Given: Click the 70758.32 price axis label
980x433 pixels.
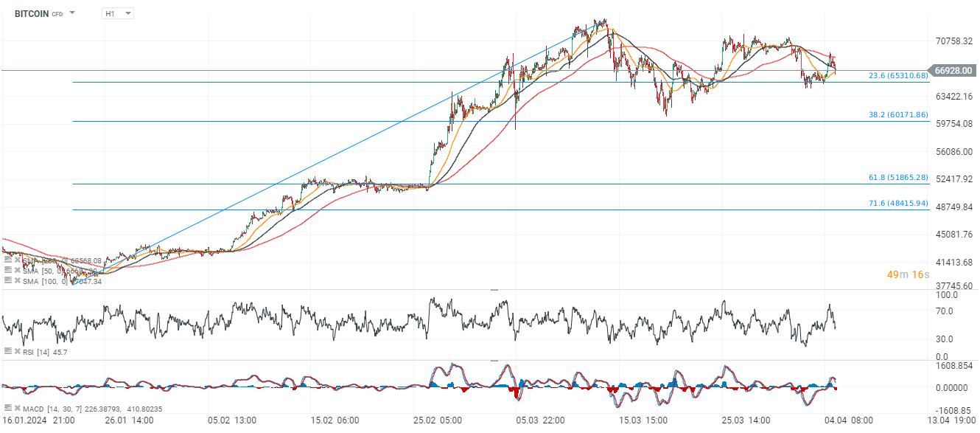Looking at the screenshot, I should point(954,41).
